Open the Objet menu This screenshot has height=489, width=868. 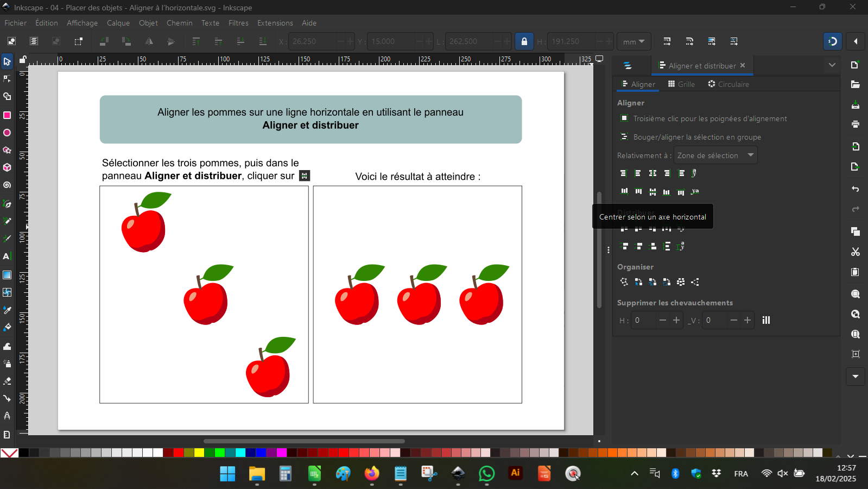pos(148,23)
